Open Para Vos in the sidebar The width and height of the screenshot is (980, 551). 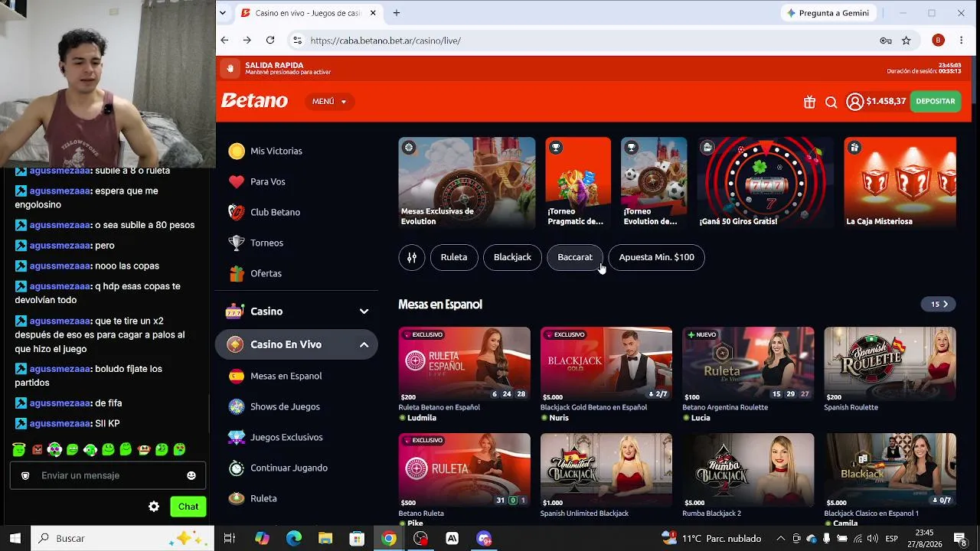coord(257,181)
